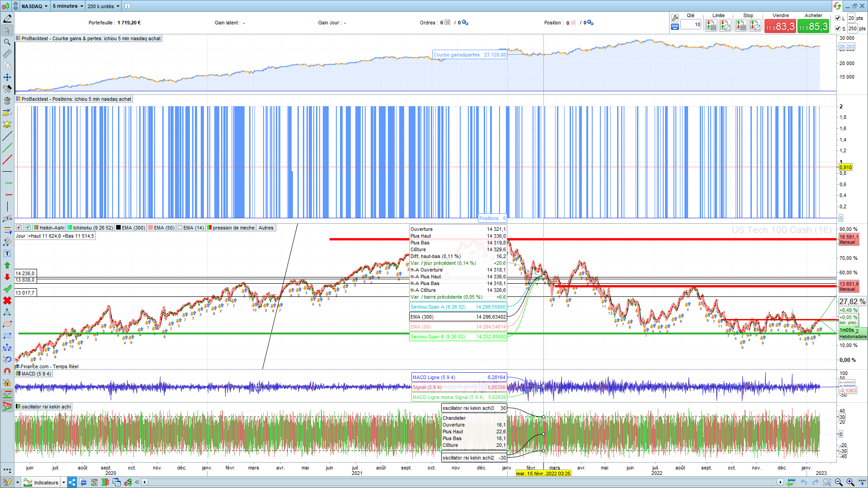Select the zoom magnifier tool

click(x=7, y=42)
